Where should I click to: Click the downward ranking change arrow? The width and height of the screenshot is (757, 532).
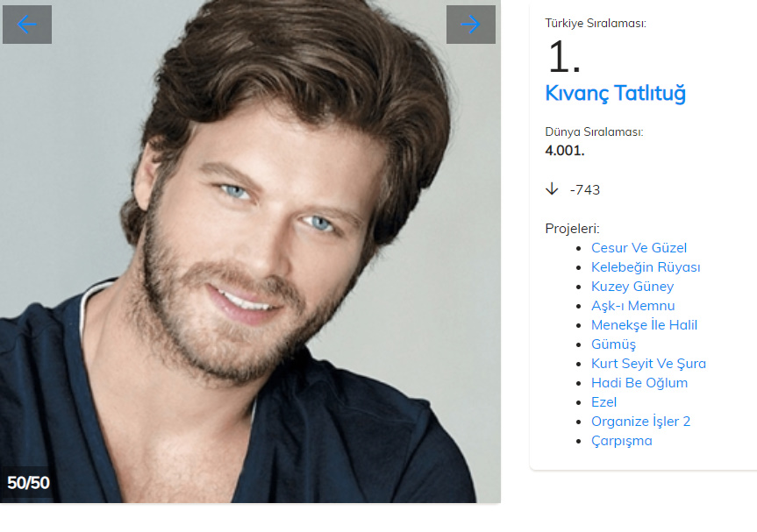pyautogui.click(x=552, y=189)
